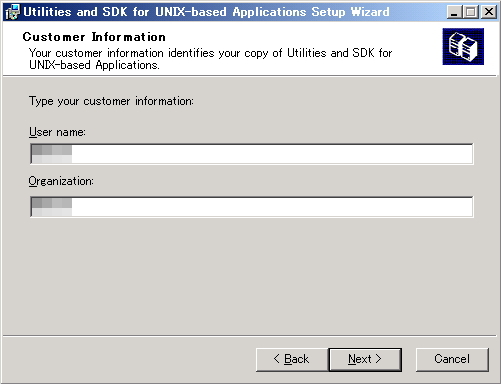501x384 pixels.
Task: Click the server boxes wizard banner icon
Action: tap(463, 46)
